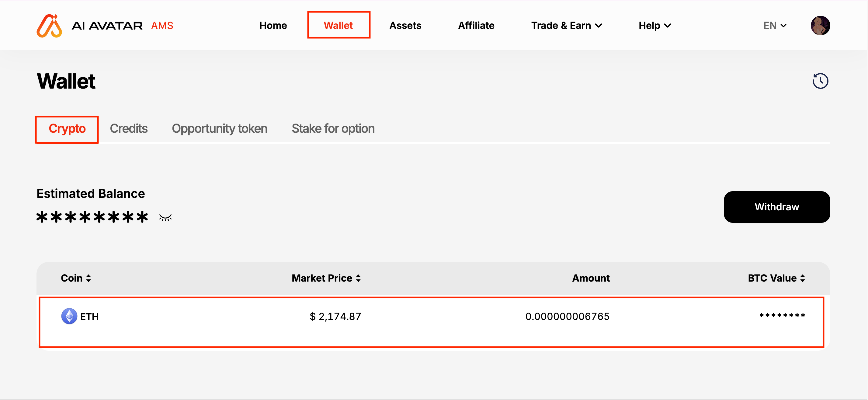The image size is (868, 400).
Task: Click the AMS label link
Action: click(162, 26)
